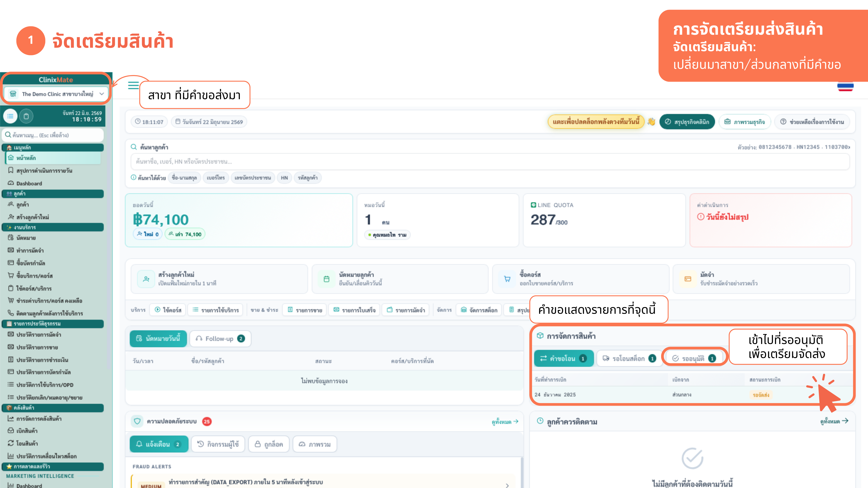Switch to the ภาพรวม security tab

click(x=315, y=444)
